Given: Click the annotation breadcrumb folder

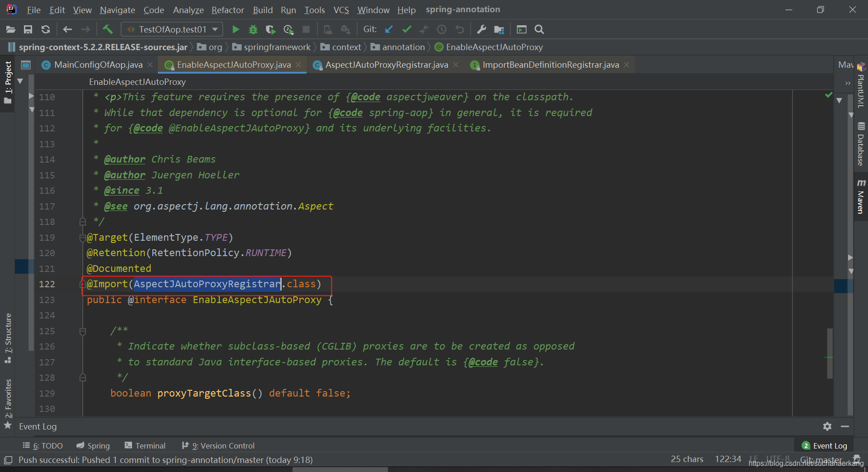Looking at the screenshot, I should [398, 47].
